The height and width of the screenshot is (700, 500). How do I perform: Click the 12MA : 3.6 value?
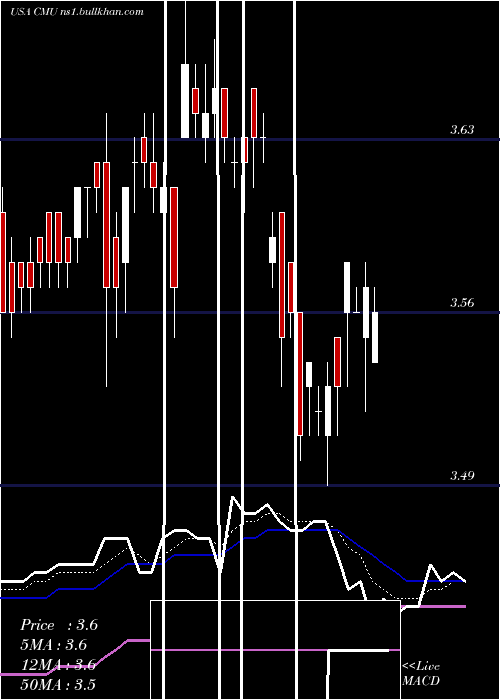click(58, 665)
